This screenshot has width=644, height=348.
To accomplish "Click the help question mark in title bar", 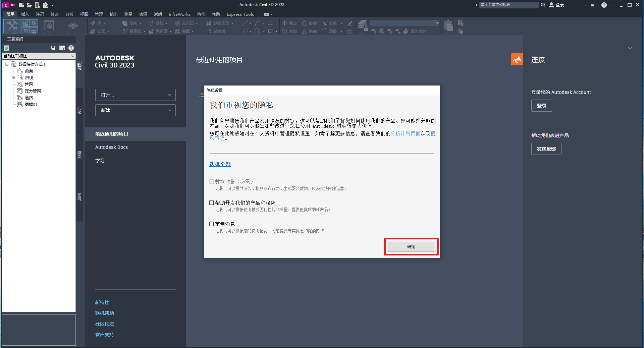I will [x=604, y=5].
